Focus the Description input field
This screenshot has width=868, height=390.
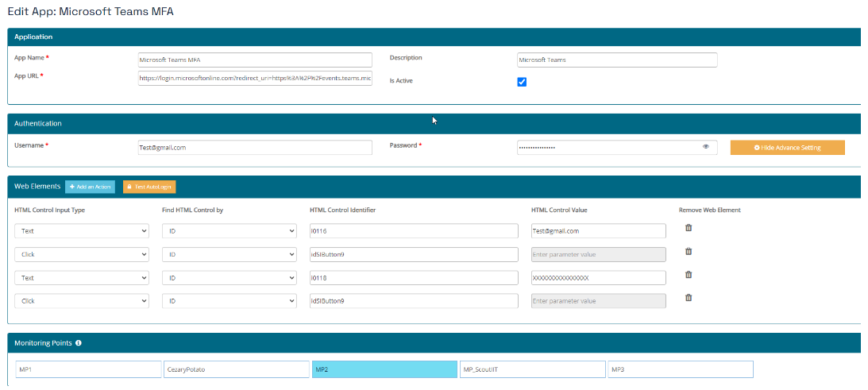click(617, 60)
